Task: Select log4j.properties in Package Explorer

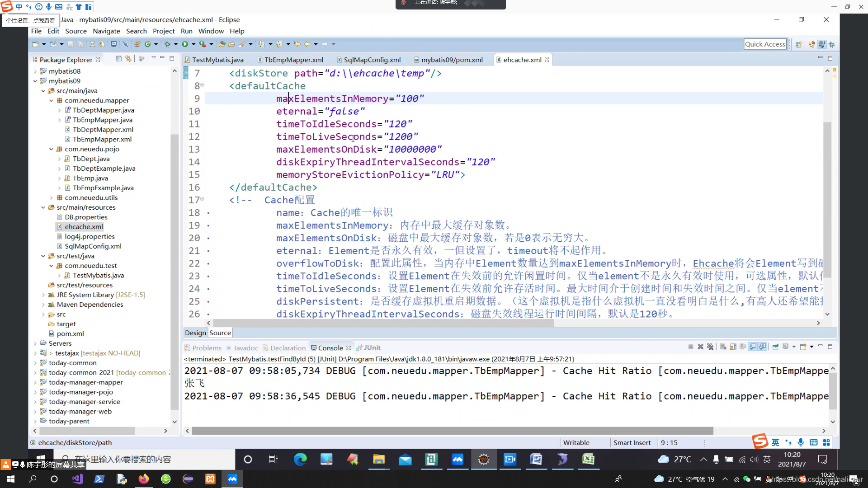Action: [90, 236]
